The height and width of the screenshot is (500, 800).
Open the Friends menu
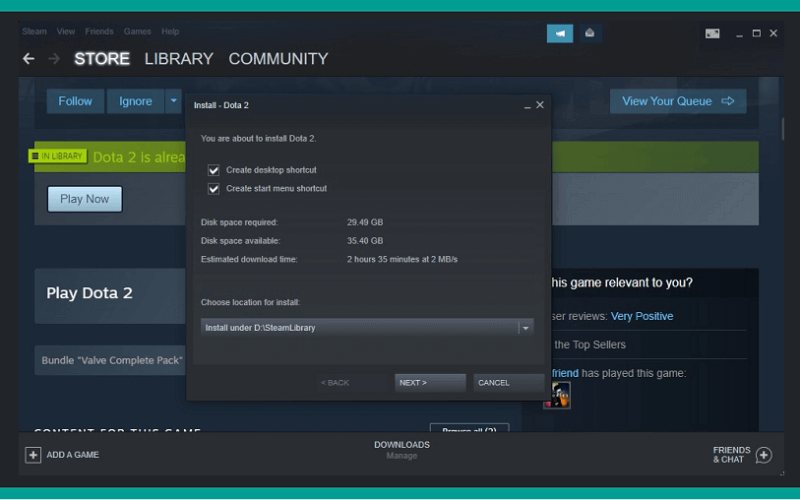pyautogui.click(x=99, y=32)
